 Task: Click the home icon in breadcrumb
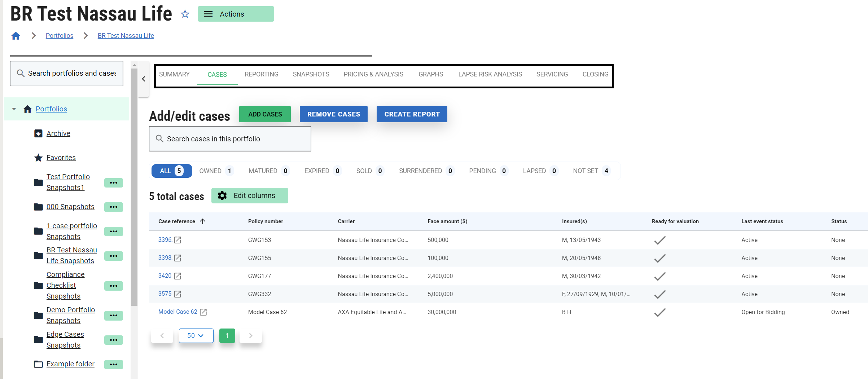click(x=16, y=36)
